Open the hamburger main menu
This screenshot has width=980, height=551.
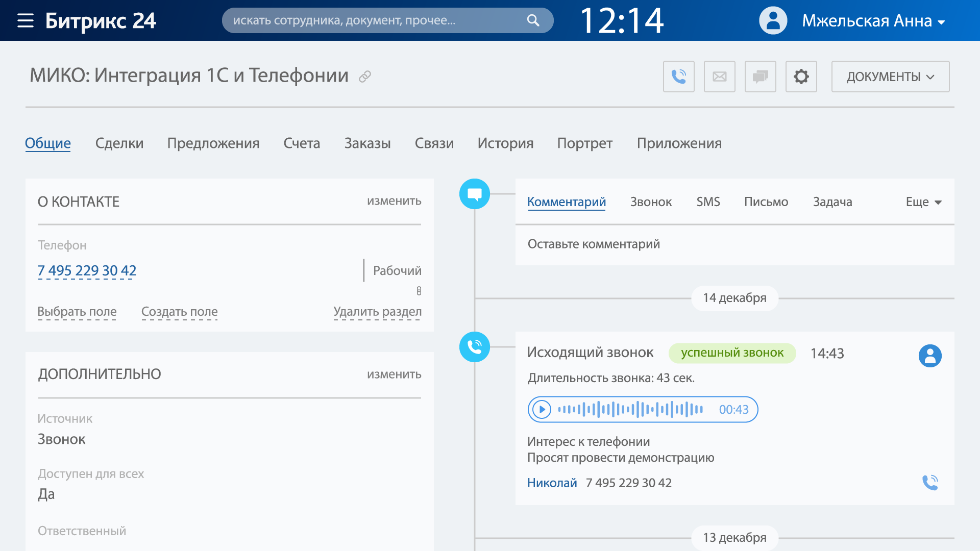click(25, 20)
